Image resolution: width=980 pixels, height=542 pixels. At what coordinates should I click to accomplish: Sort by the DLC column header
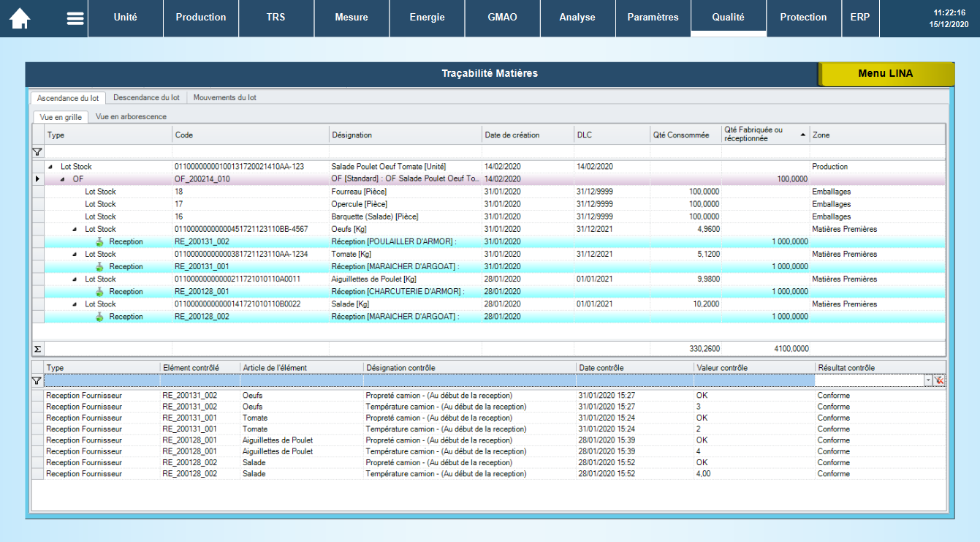(x=612, y=135)
